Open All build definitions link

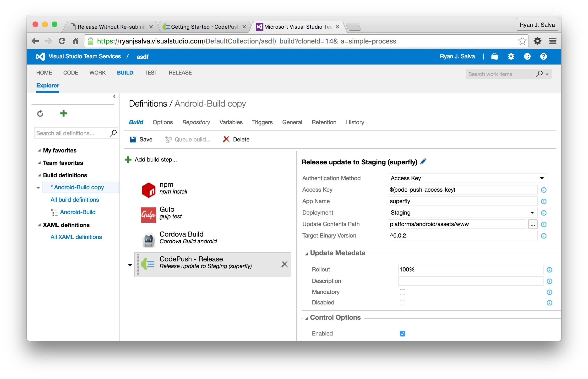75,200
